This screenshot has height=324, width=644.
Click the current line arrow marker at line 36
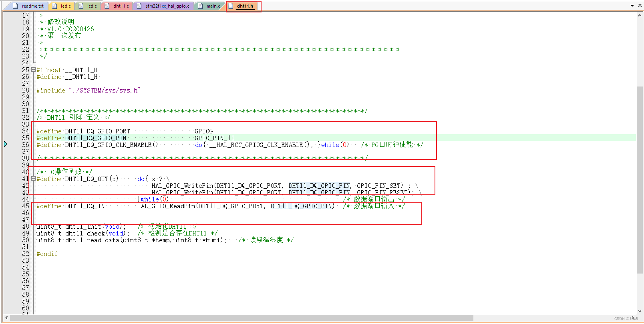point(6,144)
